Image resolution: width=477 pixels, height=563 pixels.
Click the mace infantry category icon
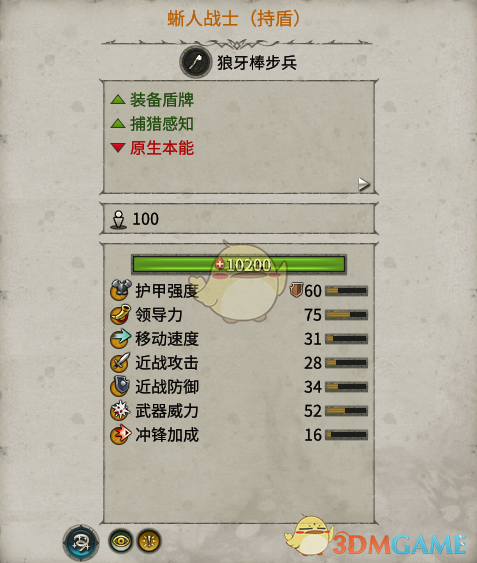(195, 62)
